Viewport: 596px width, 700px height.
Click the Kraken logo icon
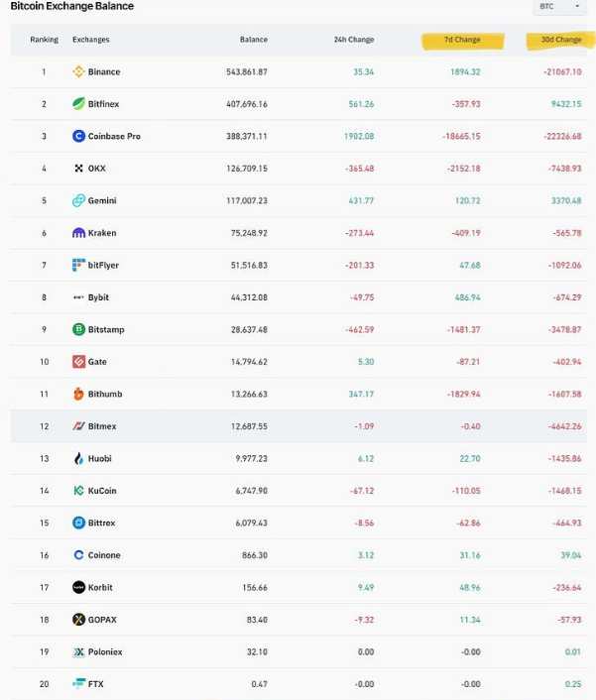pos(79,233)
